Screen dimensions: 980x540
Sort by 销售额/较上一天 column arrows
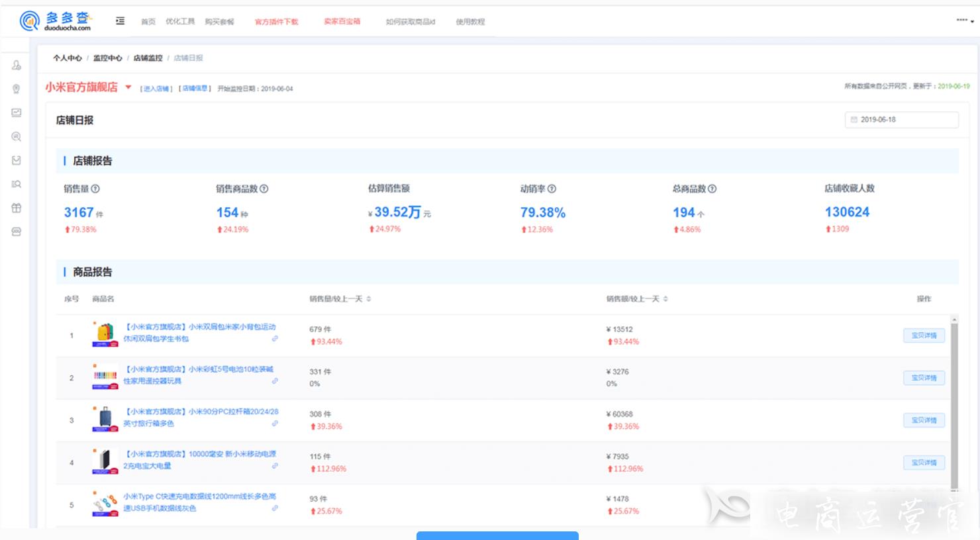tap(665, 299)
